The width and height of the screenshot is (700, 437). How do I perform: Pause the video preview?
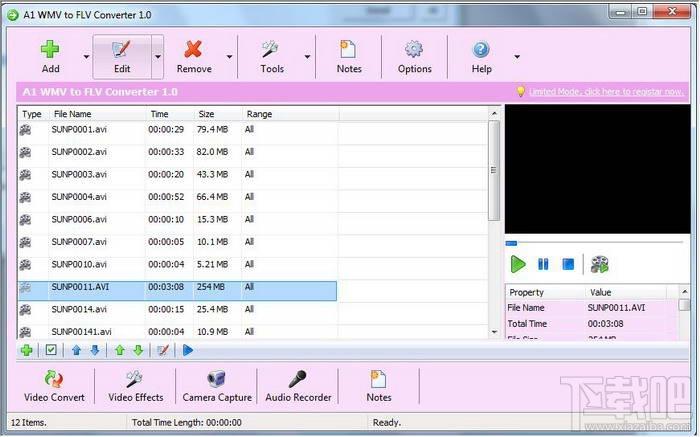point(543,264)
